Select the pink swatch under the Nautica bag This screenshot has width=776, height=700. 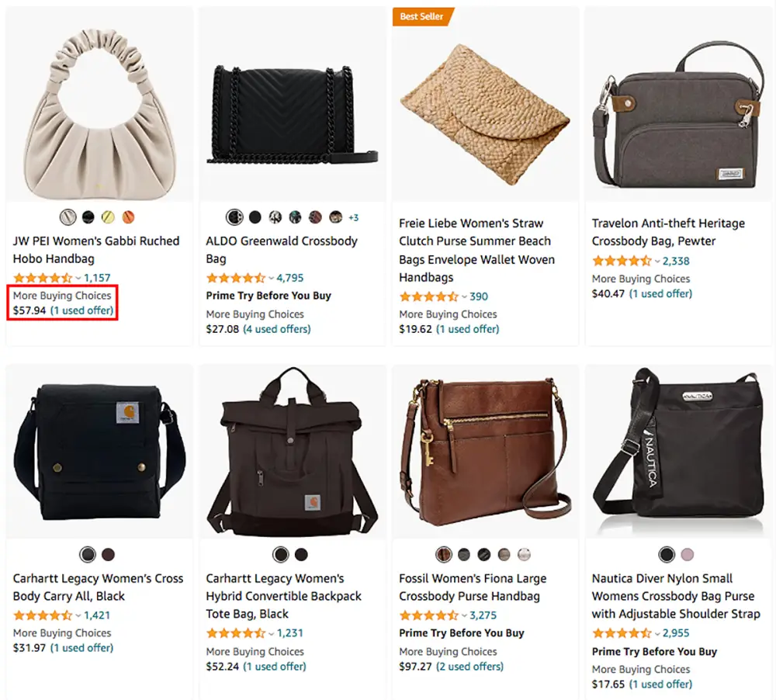[688, 555]
